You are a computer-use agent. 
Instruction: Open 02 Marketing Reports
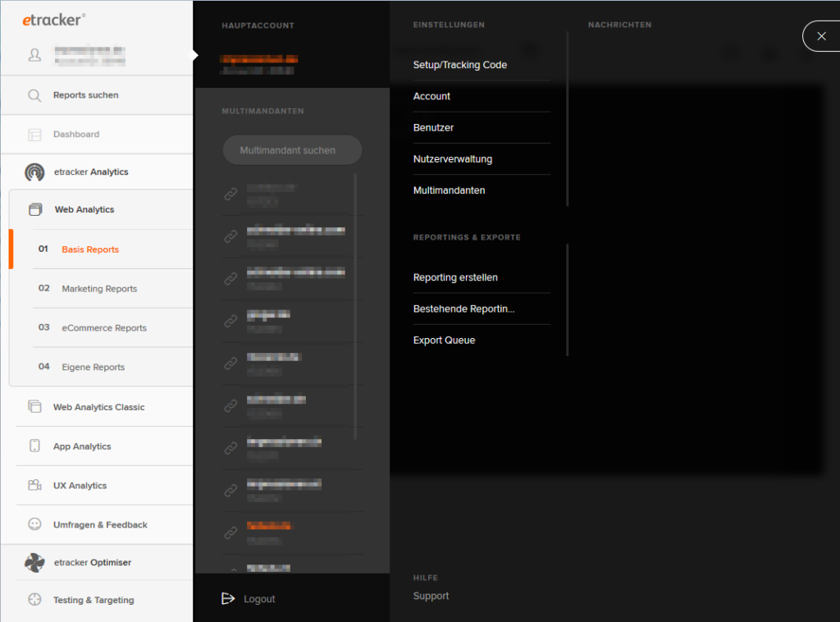(99, 289)
